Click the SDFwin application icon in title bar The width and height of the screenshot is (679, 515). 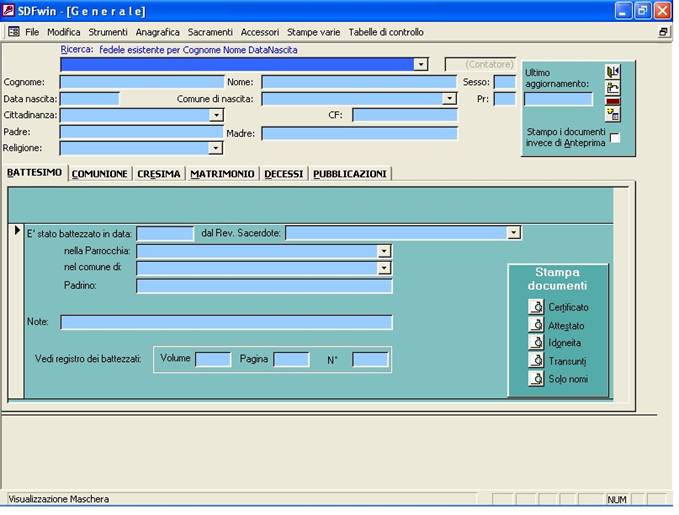pyautogui.click(x=8, y=10)
